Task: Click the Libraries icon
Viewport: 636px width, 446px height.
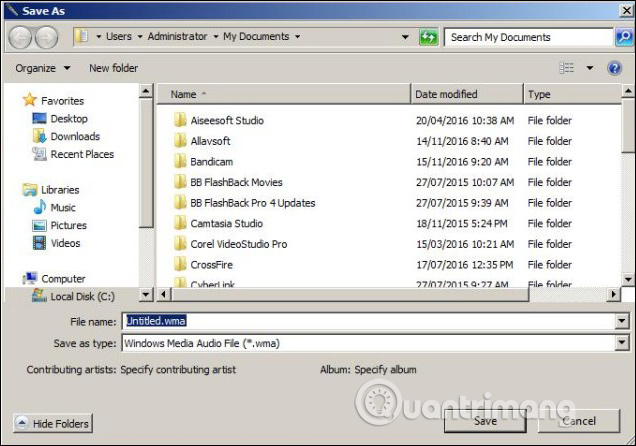Action: [x=30, y=189]
